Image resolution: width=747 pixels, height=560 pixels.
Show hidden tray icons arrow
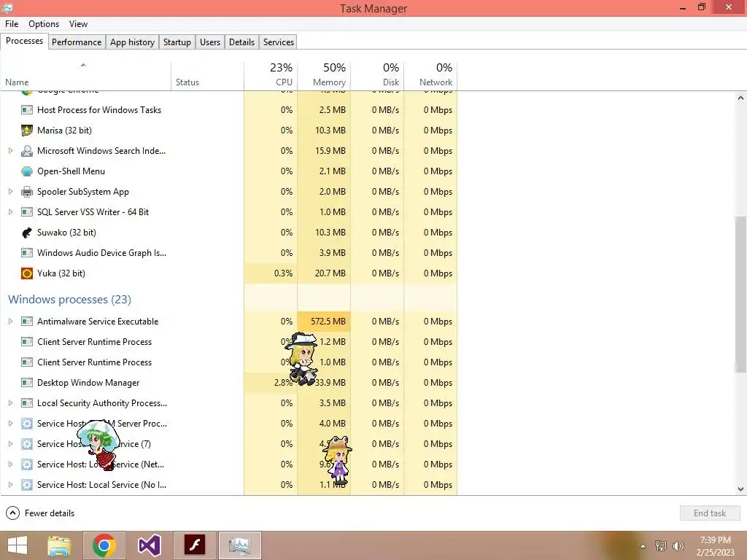coord(643,546)
